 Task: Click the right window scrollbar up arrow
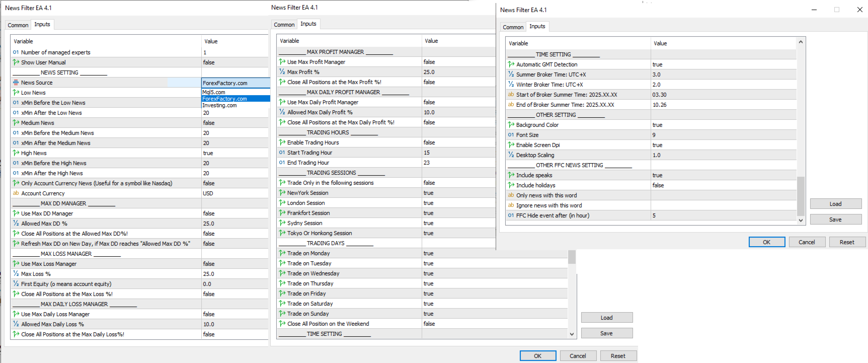(x=801, y=42)
